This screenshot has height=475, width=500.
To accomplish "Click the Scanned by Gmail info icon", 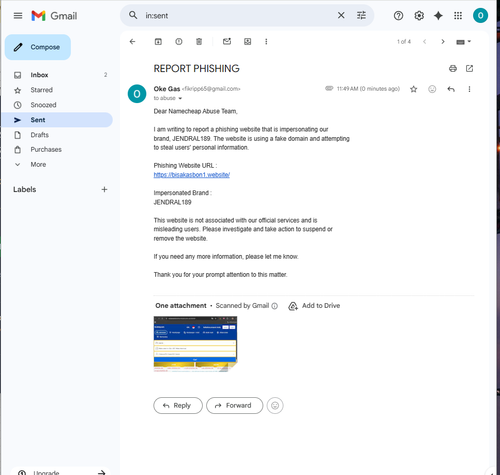I will coord(274,306).
